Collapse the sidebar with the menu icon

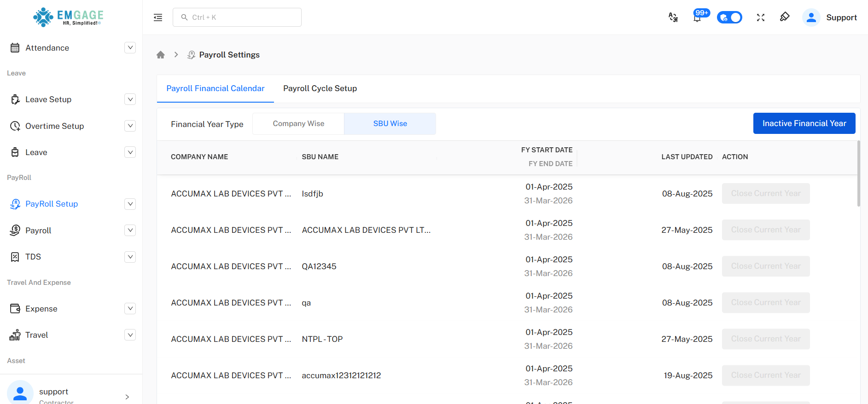pyautogui.click(x=158, y=17)
